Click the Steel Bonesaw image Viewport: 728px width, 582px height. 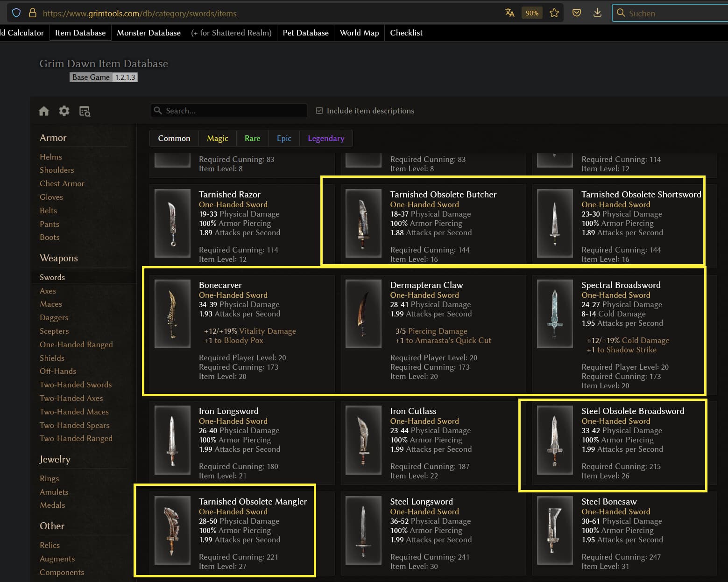pos(555,530)
